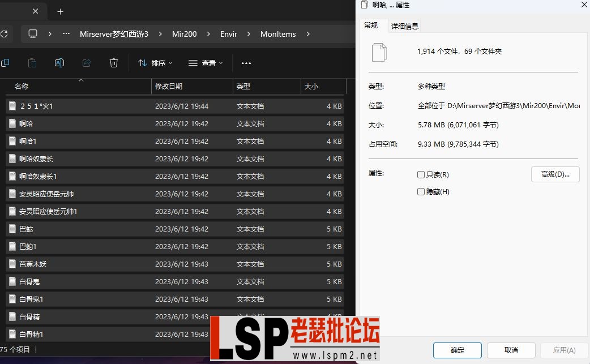Click the refresh icon in Explorer
Viewport: 590px width, 364px height.
[4, 34]
